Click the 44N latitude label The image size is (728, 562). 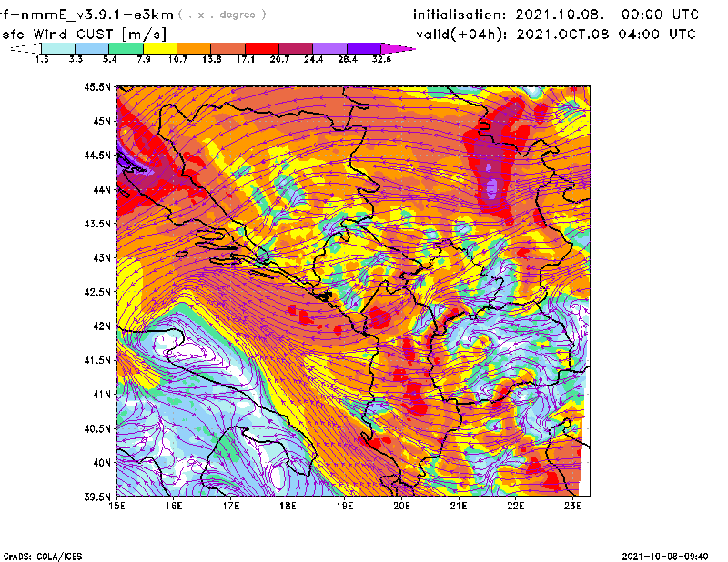pyautogui.click(x=102, y=189)
